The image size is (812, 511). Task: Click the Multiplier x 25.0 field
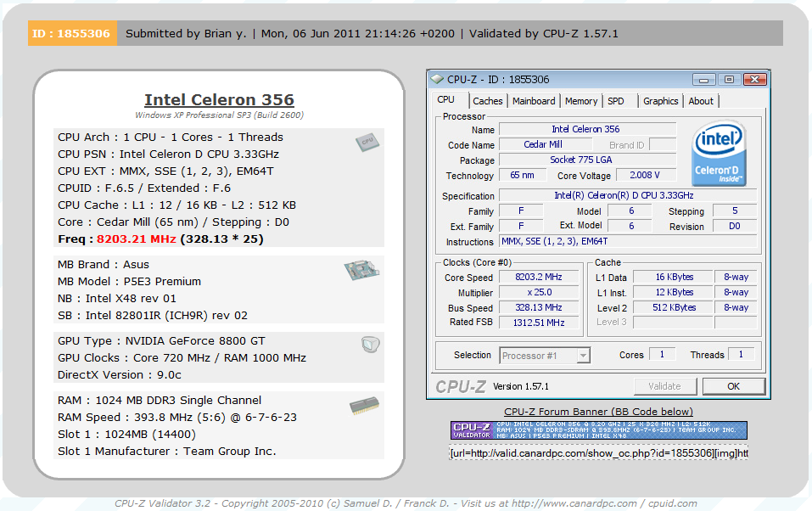[539, 292]
